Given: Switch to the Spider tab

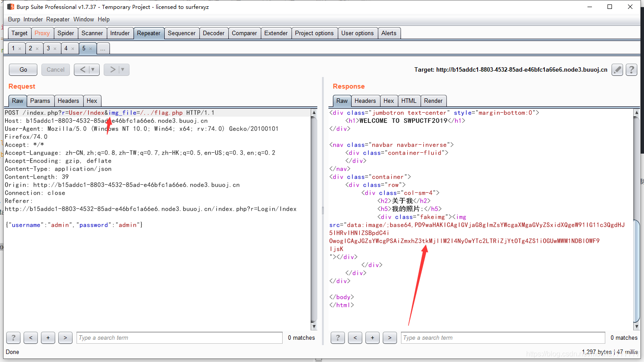Looking at the screenshot, I should point(66,33).
